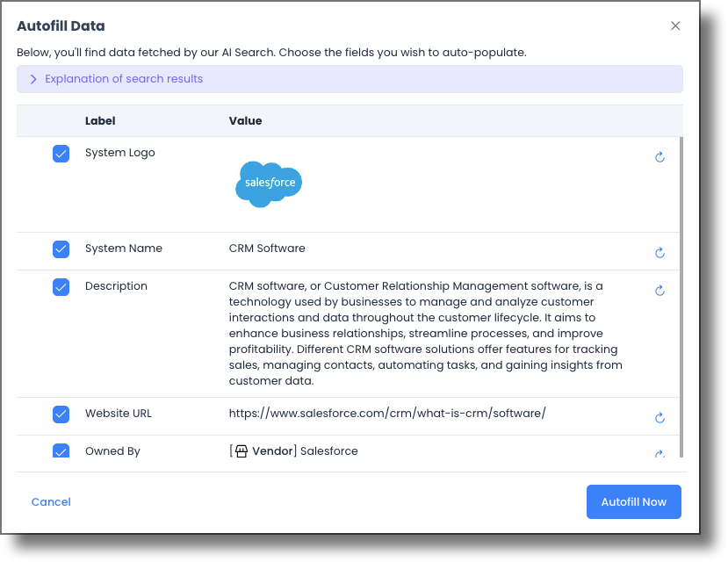Select the Value column header

(245, 120)
